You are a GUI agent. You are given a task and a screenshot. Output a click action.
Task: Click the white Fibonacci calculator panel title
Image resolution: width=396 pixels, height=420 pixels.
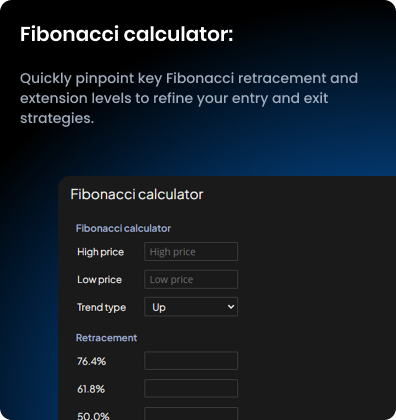pos(137,194)
